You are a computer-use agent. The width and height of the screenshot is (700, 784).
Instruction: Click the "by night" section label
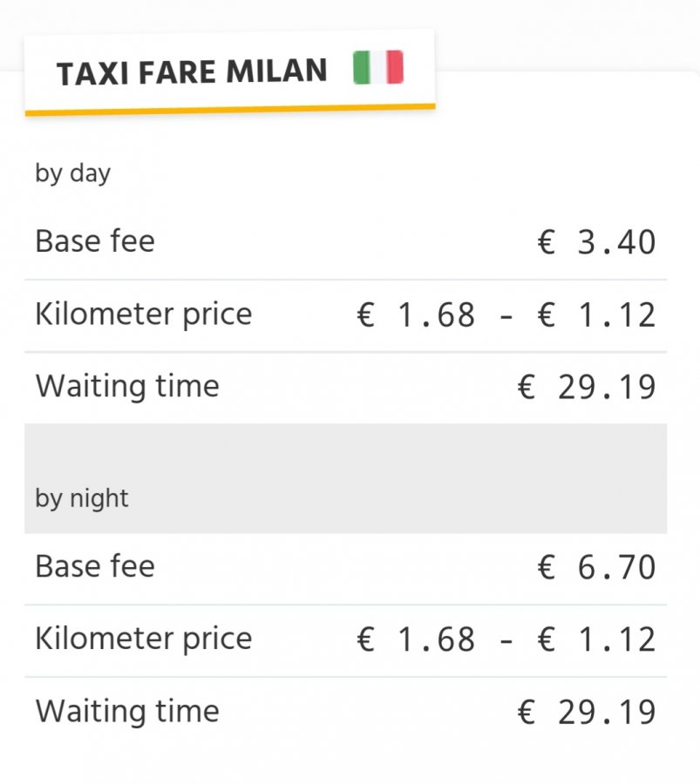click(x=82, y=498)
